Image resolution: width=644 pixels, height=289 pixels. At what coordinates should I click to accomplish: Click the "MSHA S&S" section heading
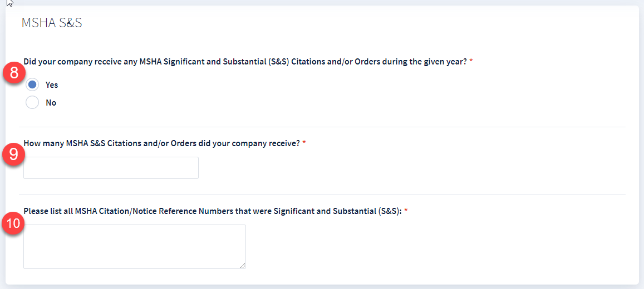click(x=52, y=23)
